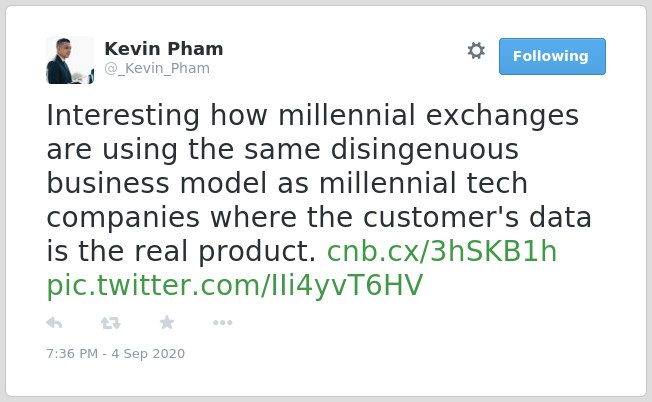This screenshot has width=652, height=402.
Task: Click the word "product." before the link
Action: (257, 252)
